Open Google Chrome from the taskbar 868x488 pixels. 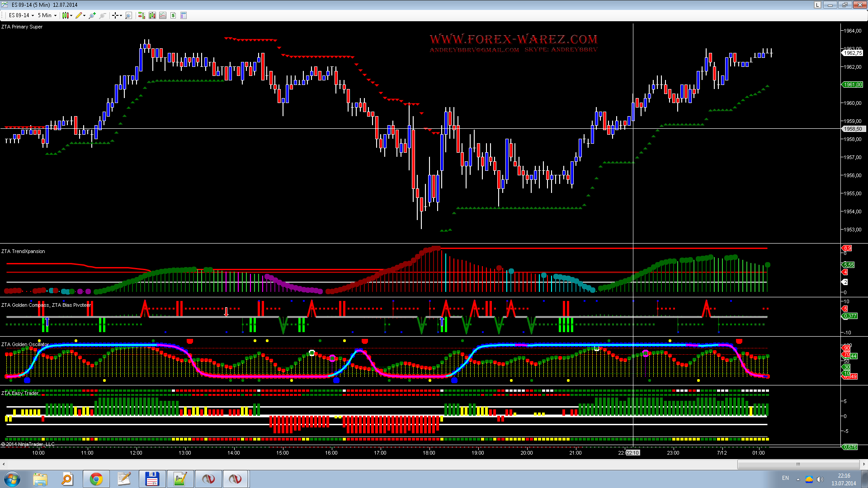click(96, 479)
